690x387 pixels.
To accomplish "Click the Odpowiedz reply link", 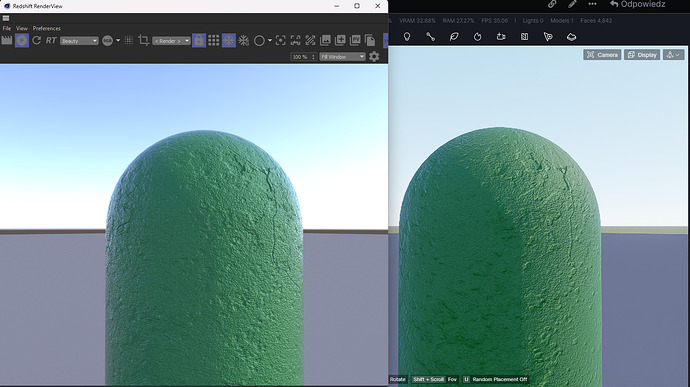I will click(x=638, y=4).
